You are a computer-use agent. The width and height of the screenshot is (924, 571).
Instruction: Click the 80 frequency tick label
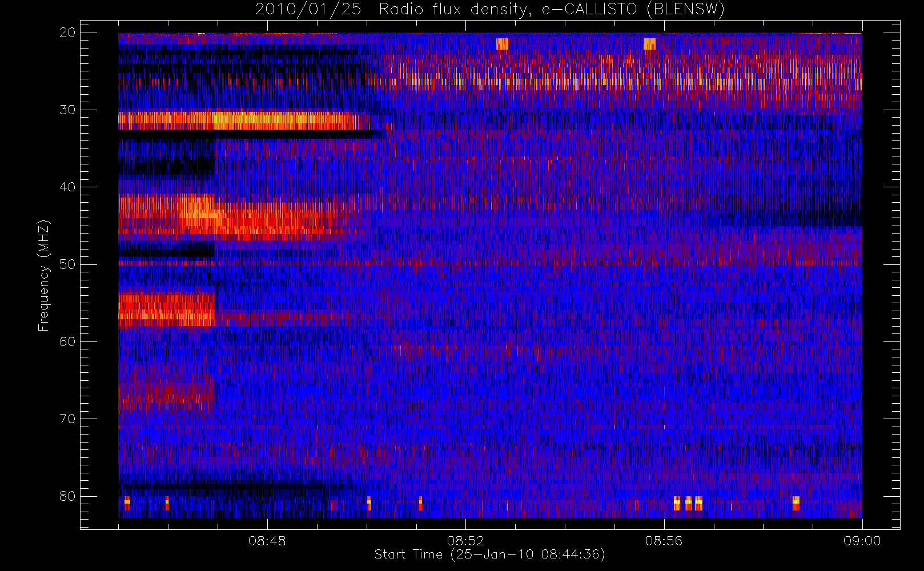pos(68,496)
